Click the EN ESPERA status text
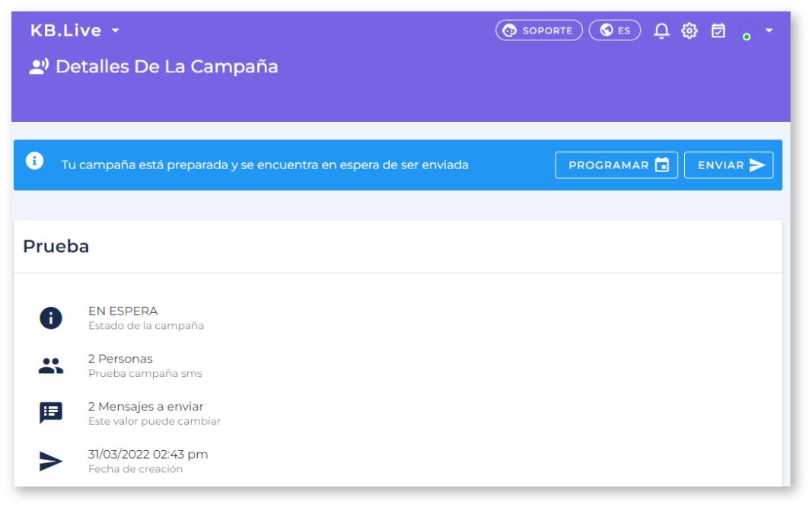The height and width of the screenshot is (508, 812). (123, 311)
